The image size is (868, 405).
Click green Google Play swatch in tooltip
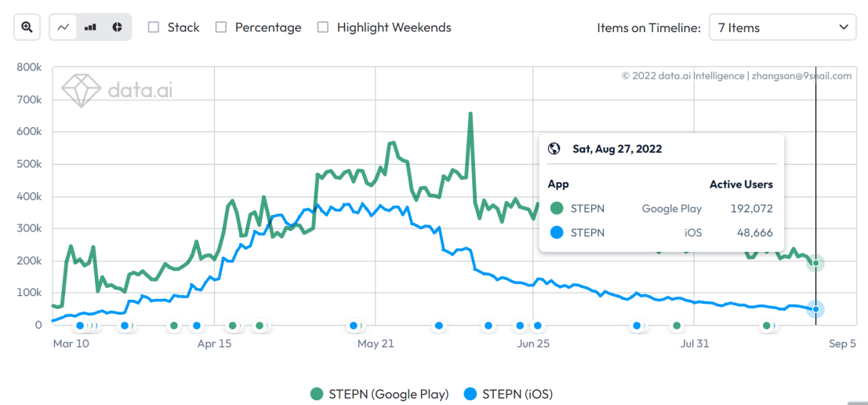(557, 209)
